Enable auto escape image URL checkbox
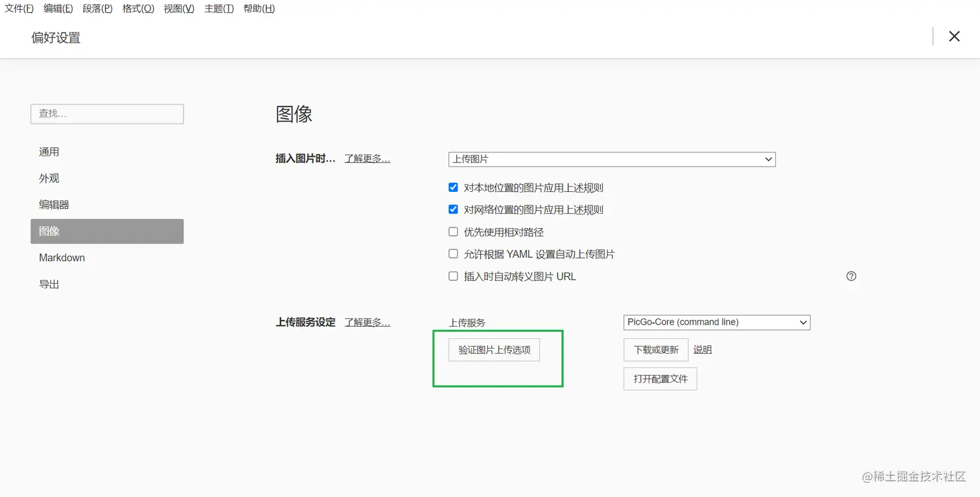Viewport: 980px width, 497px height. (x=453, y=276)
